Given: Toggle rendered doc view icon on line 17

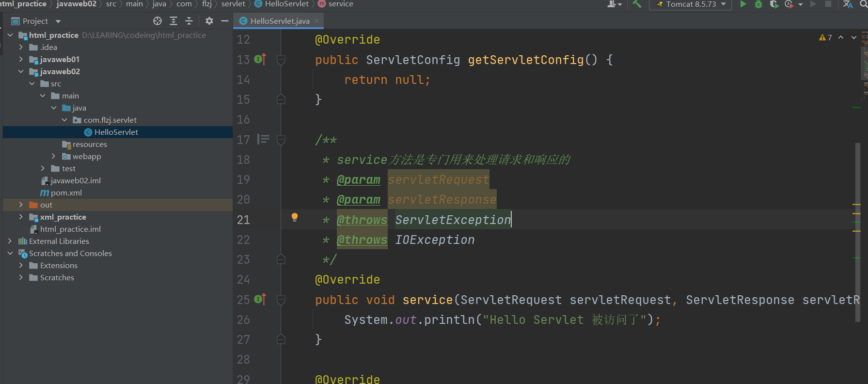Looking at the screenshot, I should [x=263, y=139].
